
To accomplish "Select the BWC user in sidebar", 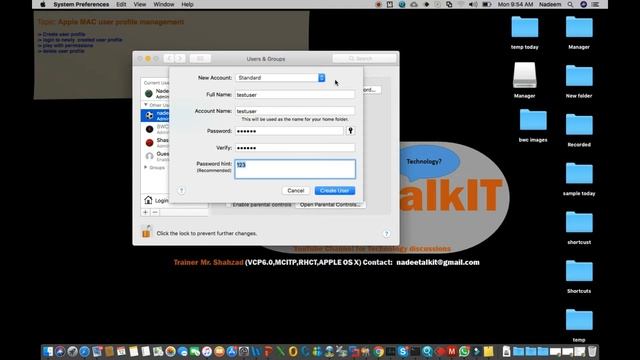I will 156,129.
